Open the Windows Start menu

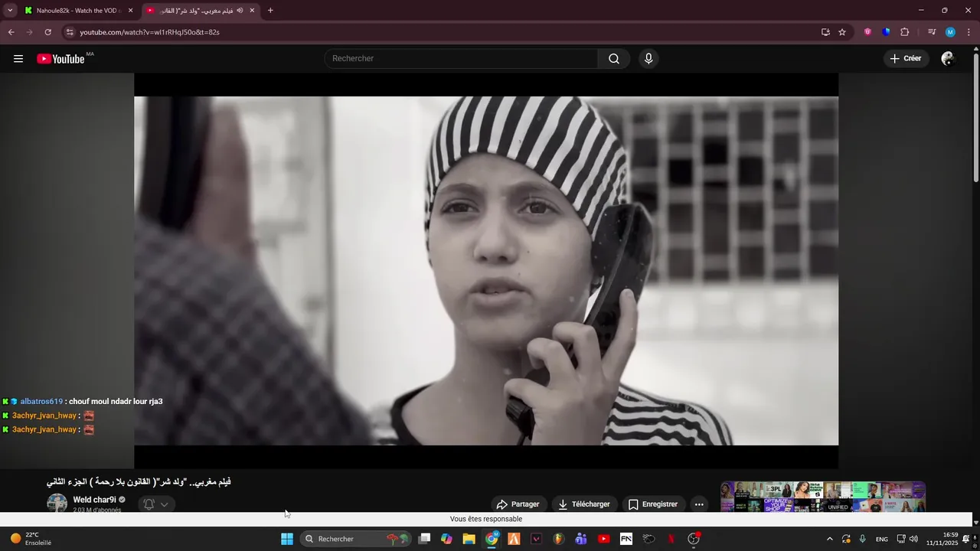(x=287, y=539)
